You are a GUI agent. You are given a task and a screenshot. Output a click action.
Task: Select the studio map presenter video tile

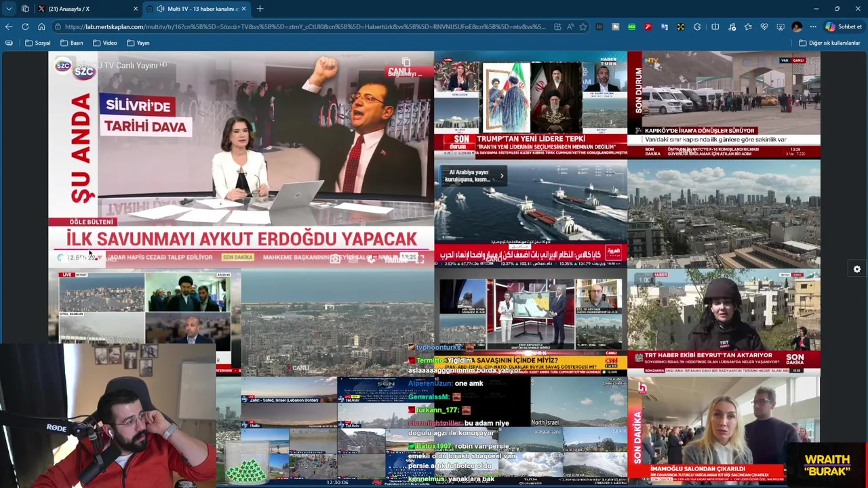[x=531, y=322]
